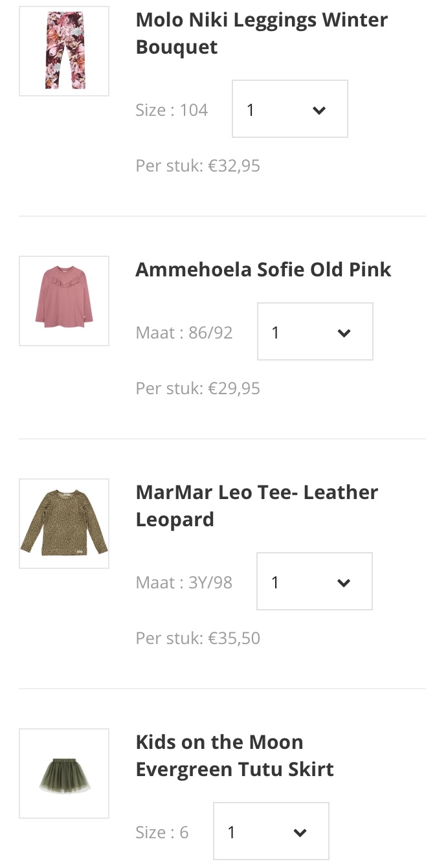Click the Ammehoela Sofie Old Pink thumbnail
This screenshot has height=868, width=426.
(x=64, y=301)
